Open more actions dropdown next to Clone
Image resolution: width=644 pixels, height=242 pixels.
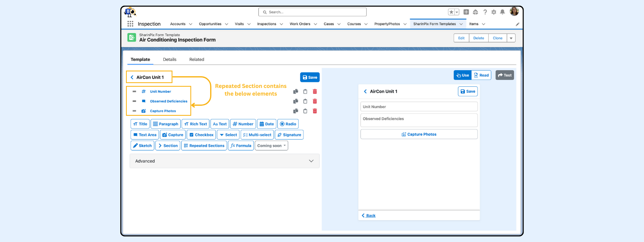[x=511, y=38]
